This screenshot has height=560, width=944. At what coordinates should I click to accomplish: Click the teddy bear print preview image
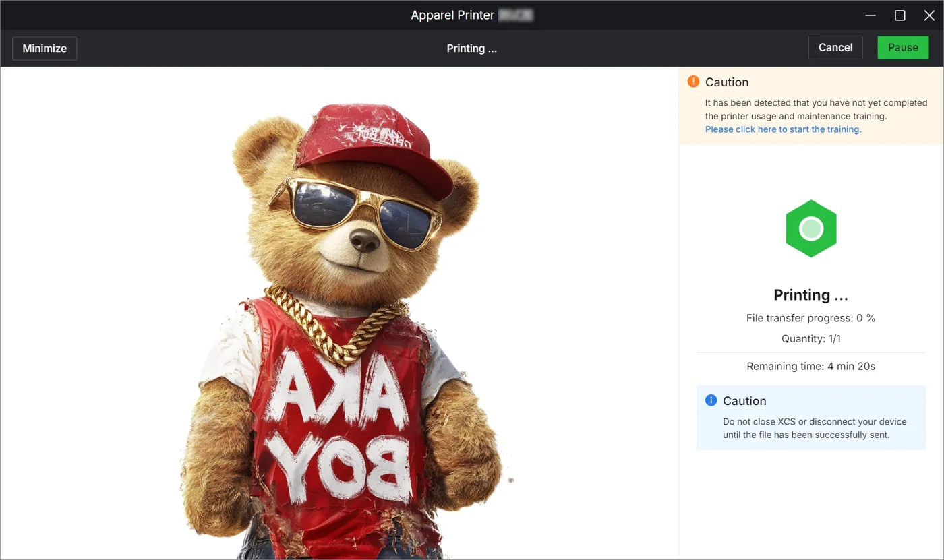[x=341, y=332]
